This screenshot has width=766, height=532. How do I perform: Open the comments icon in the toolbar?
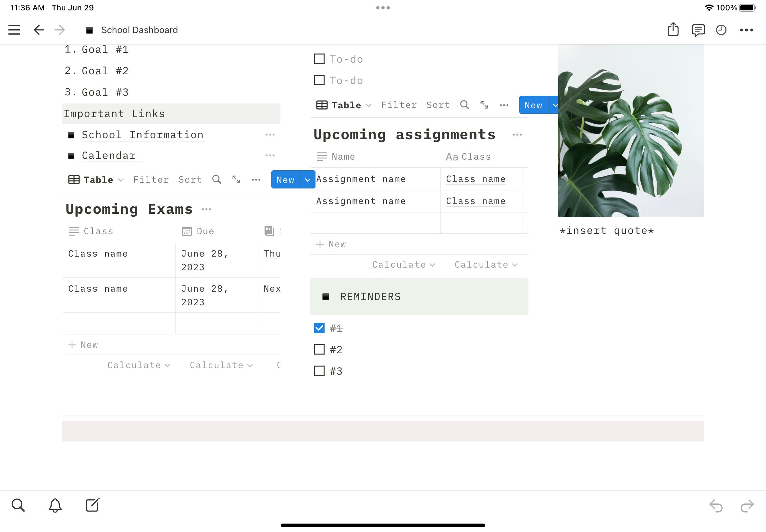[698, 30]
